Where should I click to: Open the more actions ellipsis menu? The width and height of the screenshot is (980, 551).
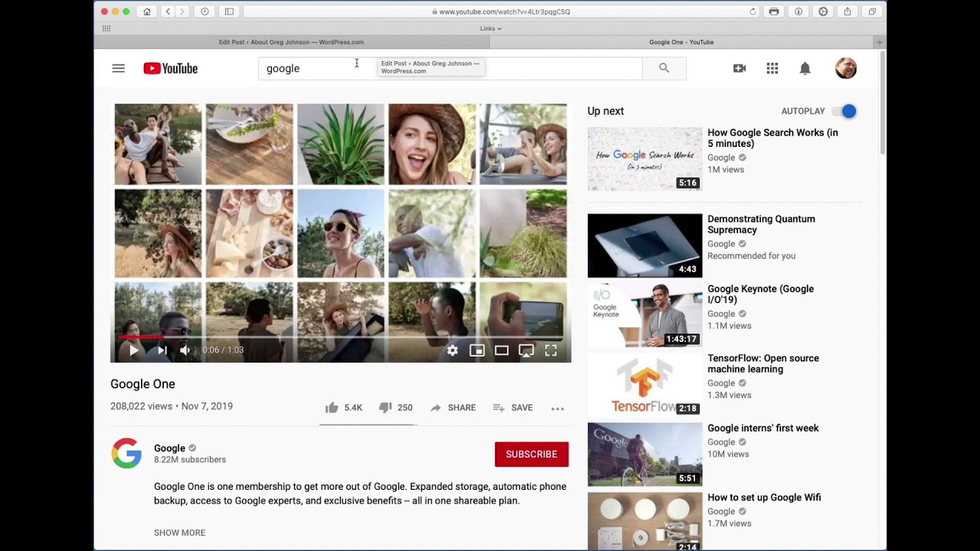[557, 409]
